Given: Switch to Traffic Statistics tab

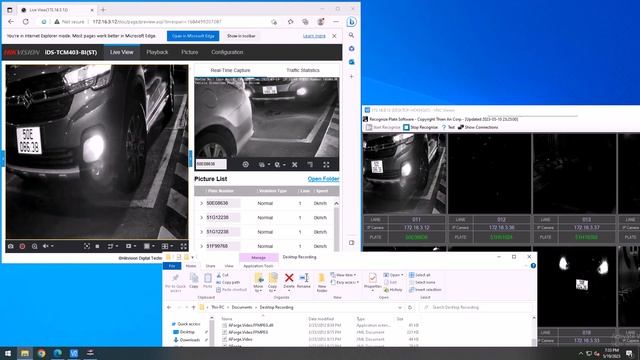Looking at the screenshot, I should click(303, 70).
